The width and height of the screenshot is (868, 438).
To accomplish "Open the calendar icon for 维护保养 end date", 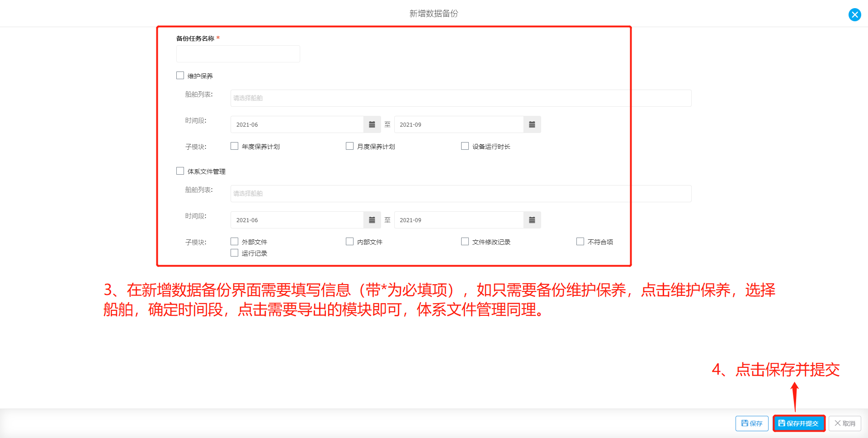I will click(x=532, y=124).
